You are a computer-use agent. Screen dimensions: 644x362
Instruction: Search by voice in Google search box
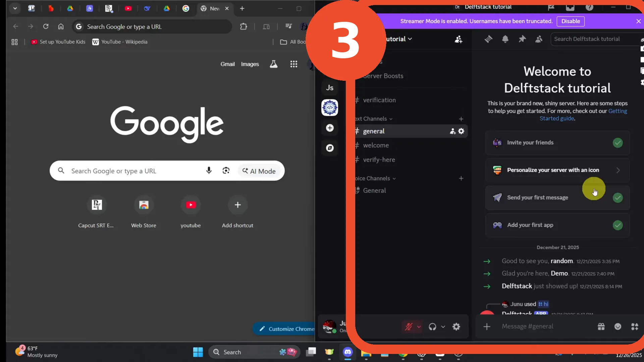tap(209, 171)
